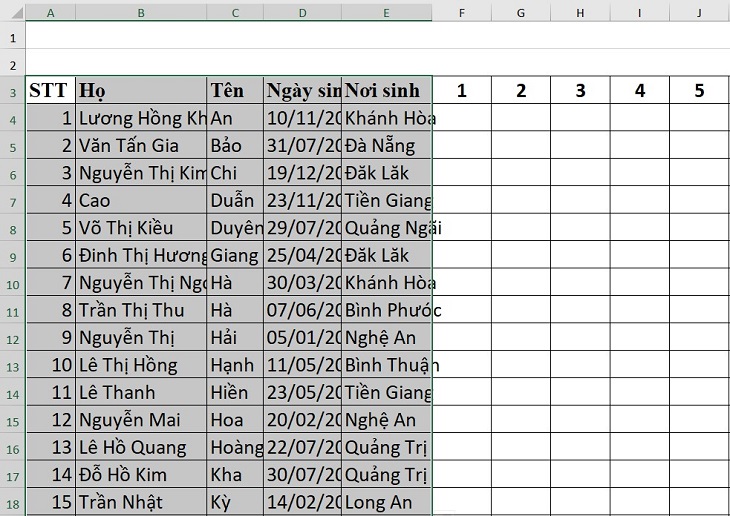
Task: Select name cell Kha
Action: [x=235, y=475]
